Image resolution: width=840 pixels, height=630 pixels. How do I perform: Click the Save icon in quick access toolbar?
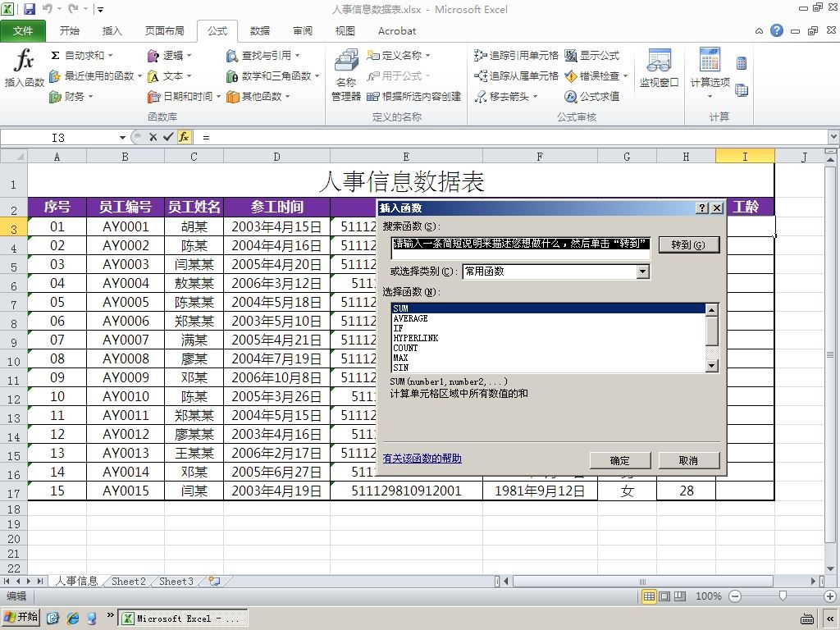coord(30,9)
